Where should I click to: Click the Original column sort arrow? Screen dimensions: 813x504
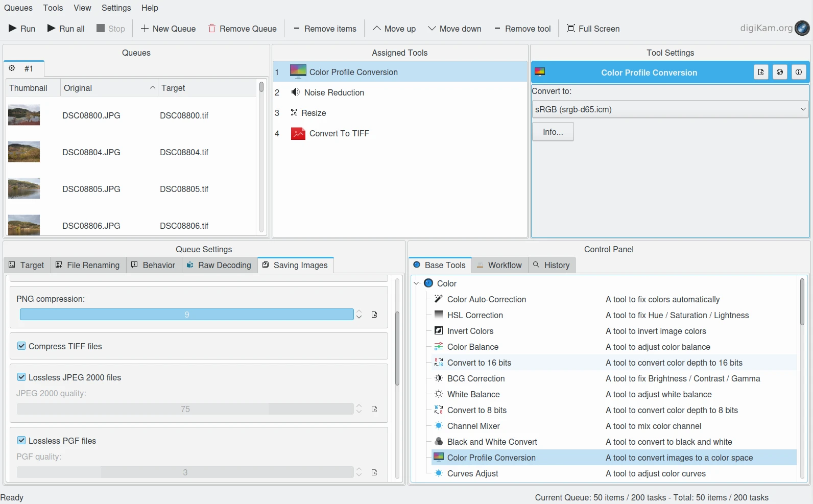tap(152, 88)
